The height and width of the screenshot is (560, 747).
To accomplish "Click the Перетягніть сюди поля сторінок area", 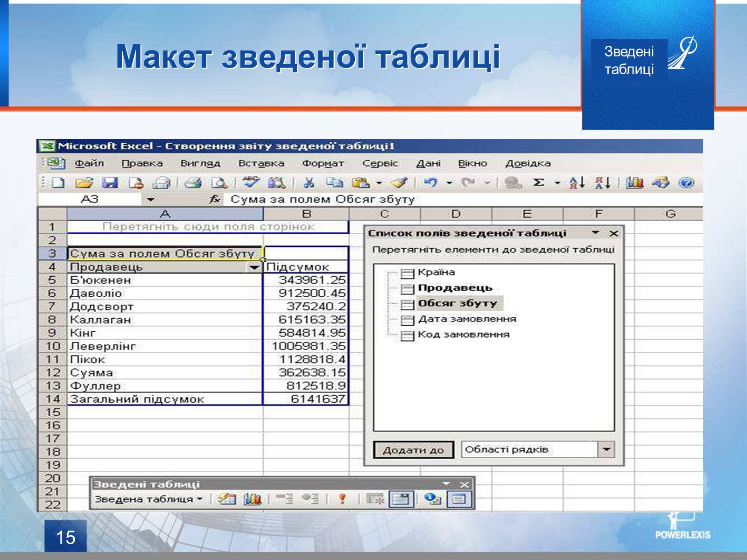I will 208,227.
